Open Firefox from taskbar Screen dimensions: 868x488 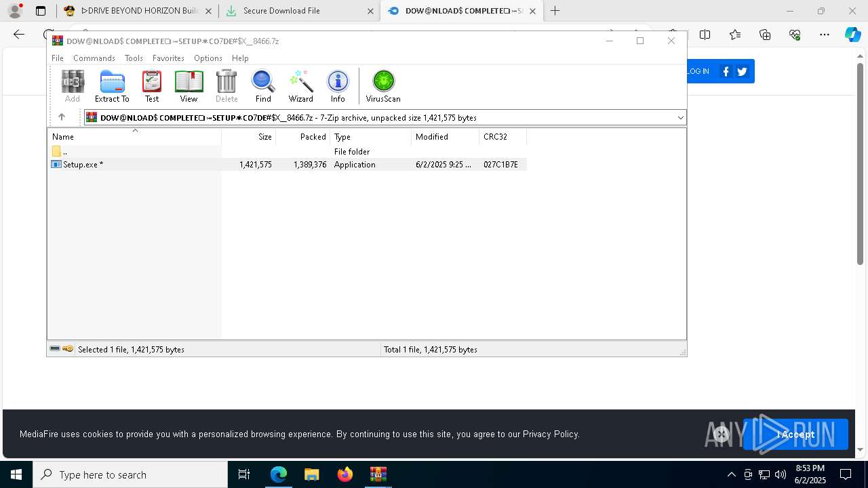click(345, 474)
